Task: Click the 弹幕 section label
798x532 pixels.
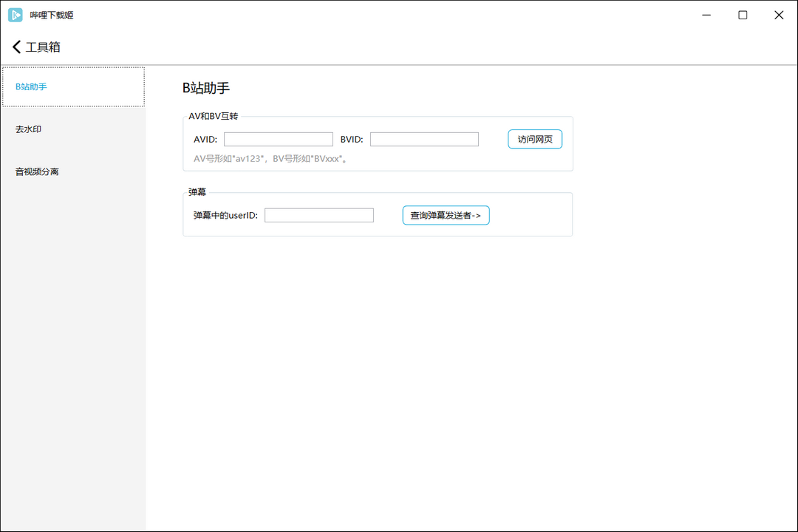Action: (197, 191)
